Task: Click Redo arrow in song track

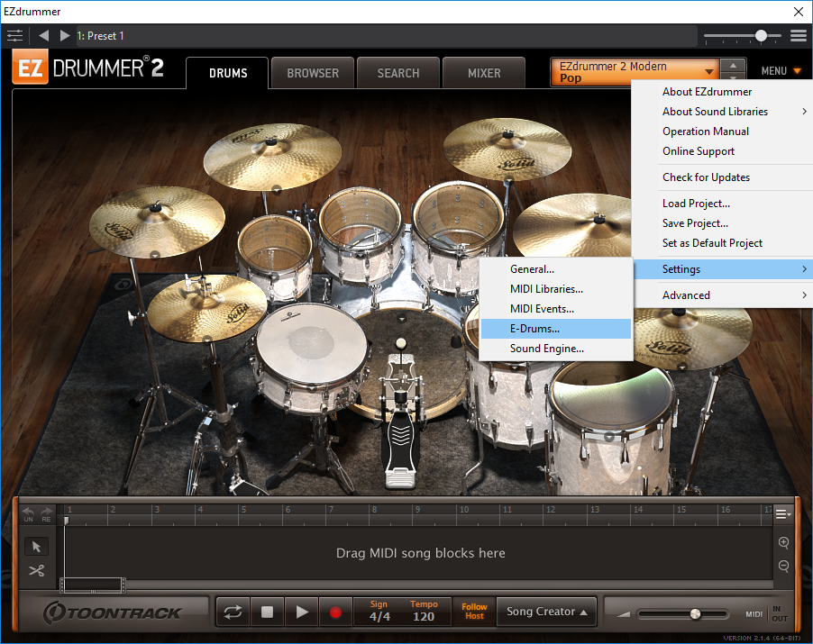Action: pyautogui.click(x=46, y=514)
